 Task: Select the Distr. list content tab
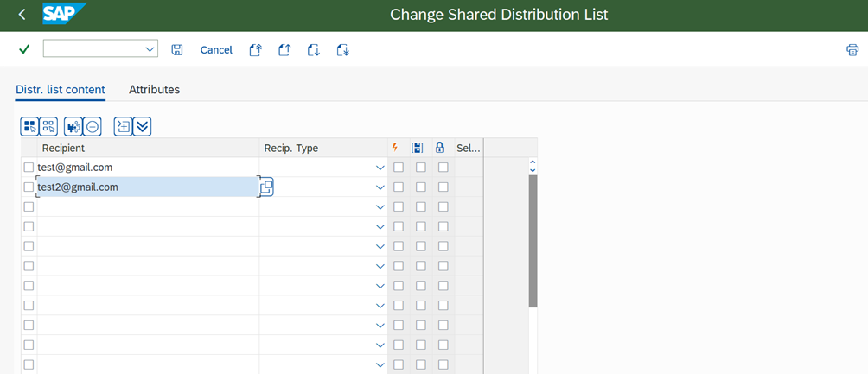61,90
